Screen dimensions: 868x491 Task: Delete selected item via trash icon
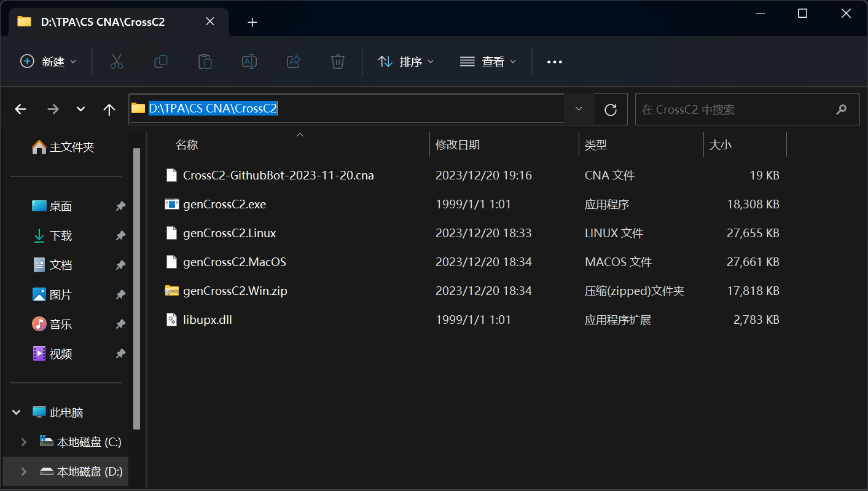point(337,61)
